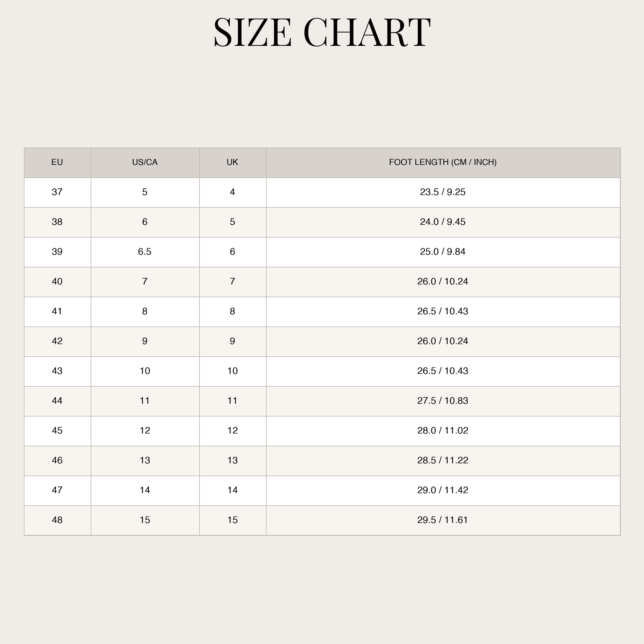644x644 pixels.
Task: Select foot length 28.5 / 11.22
Action: point(443,461)
